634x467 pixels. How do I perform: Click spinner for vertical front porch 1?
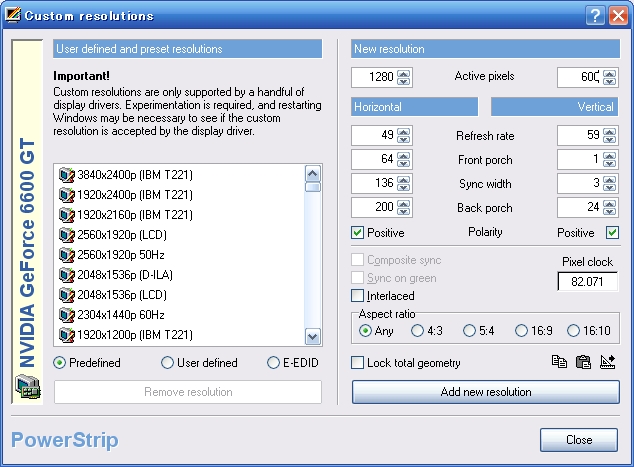[x=610, y=159]
